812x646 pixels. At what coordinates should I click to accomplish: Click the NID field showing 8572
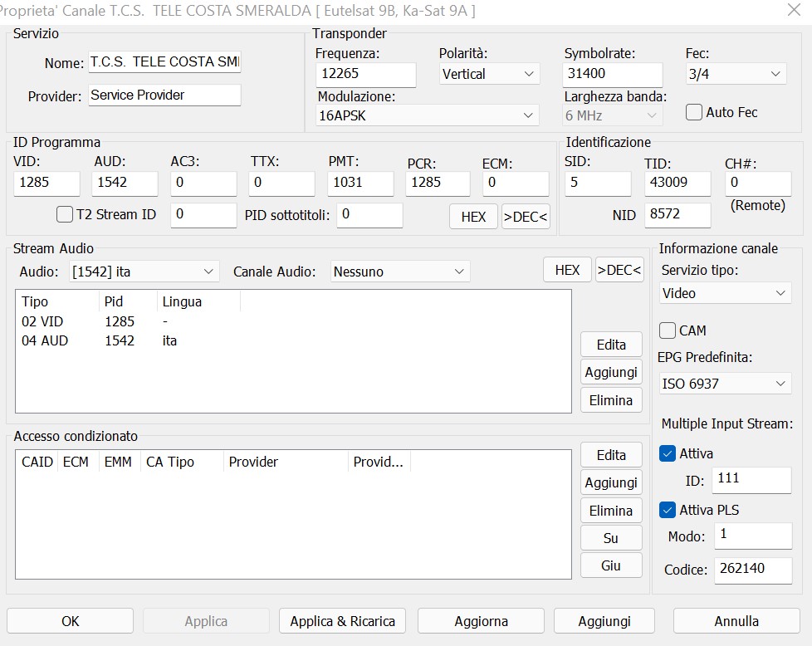pyautogui.click(x=677, y=215)
